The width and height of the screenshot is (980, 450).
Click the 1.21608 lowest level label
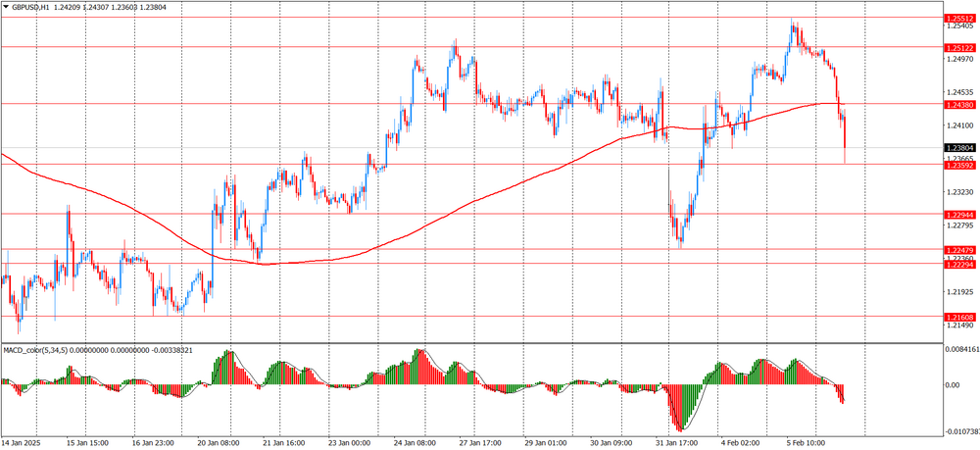(x=958, y=317)
